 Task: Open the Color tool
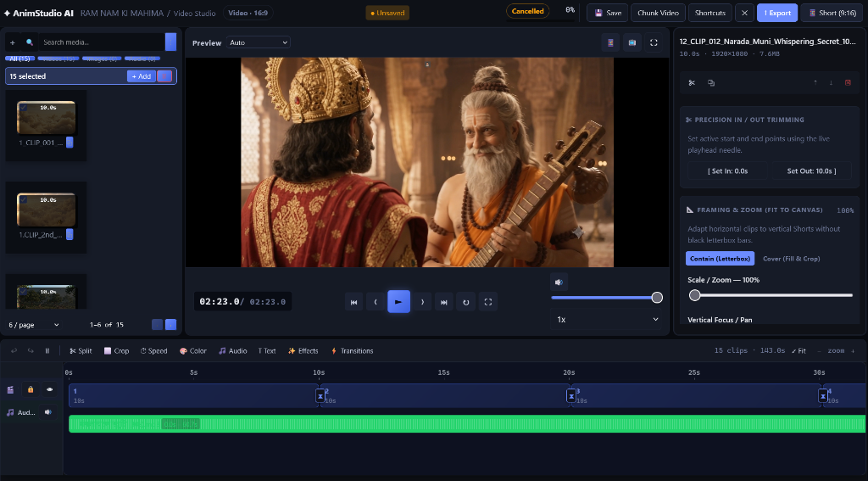(193, 350)
